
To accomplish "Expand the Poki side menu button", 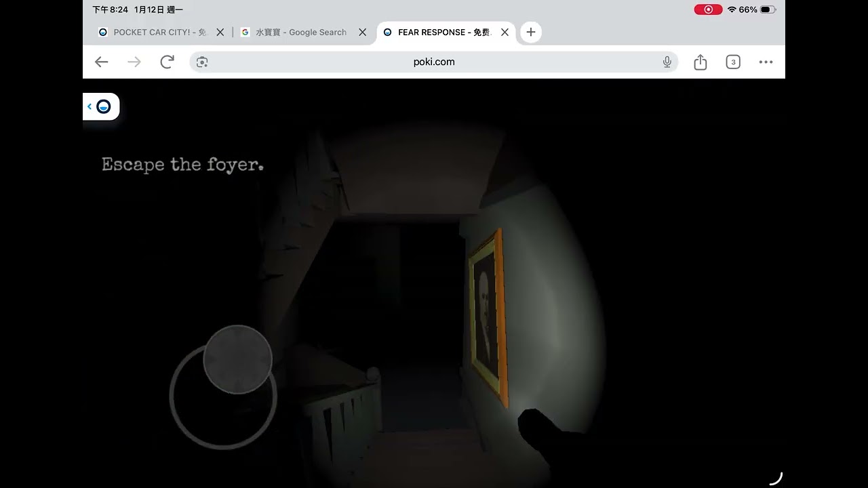I will (x=101, y=106).
